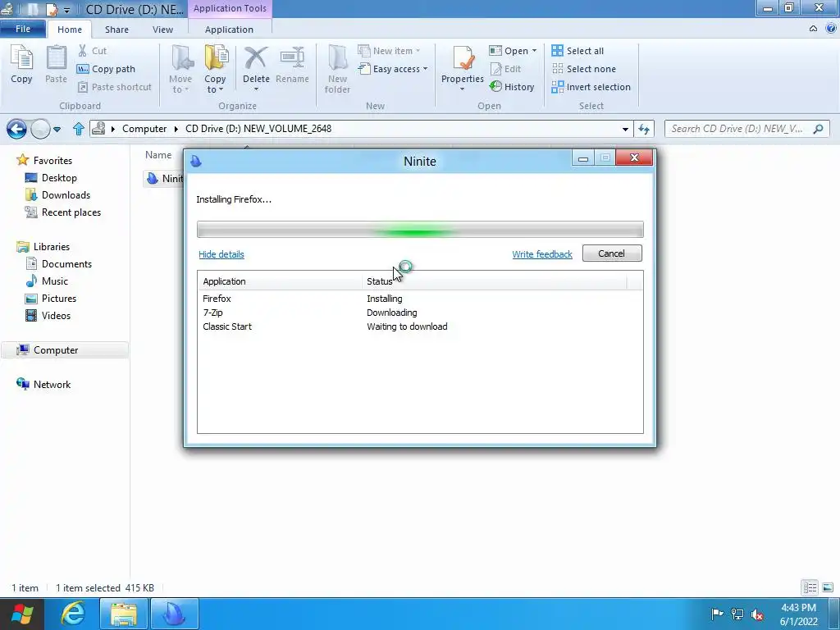Viewport: 840px width, 630px height.
Task: Switch to the View tab
Action: (163, 30)
